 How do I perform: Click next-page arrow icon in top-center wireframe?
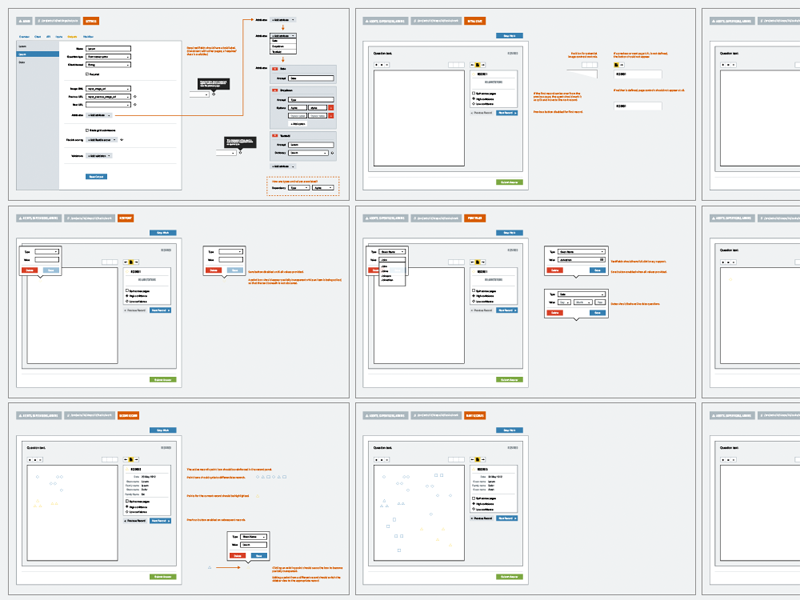pyautogui.click(x=483, y=65)
